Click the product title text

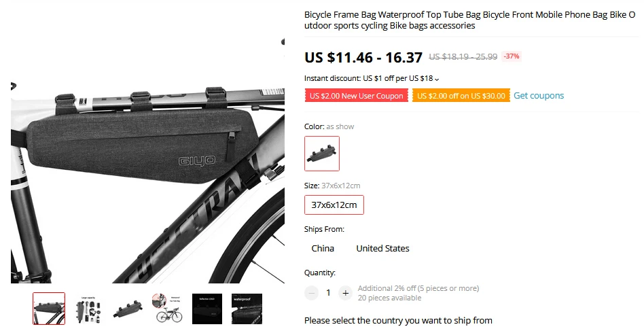click(469, 20)
